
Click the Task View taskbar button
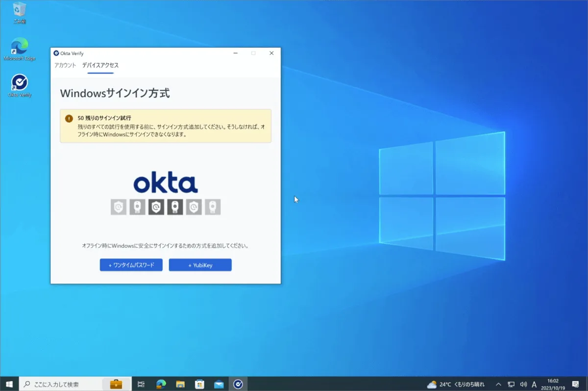141,384
